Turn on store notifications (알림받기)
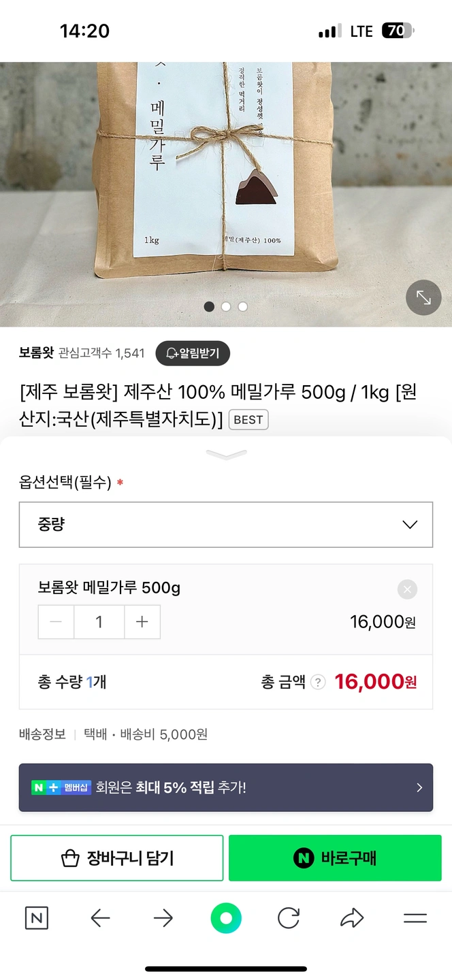The image size is (452, 980). [193, 353]
